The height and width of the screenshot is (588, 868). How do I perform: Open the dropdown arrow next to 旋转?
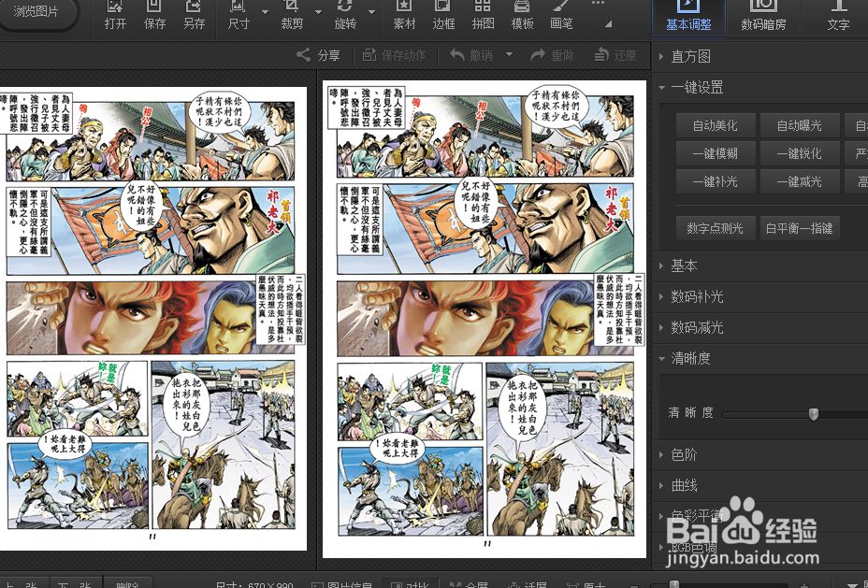click(x=371, y=11)
